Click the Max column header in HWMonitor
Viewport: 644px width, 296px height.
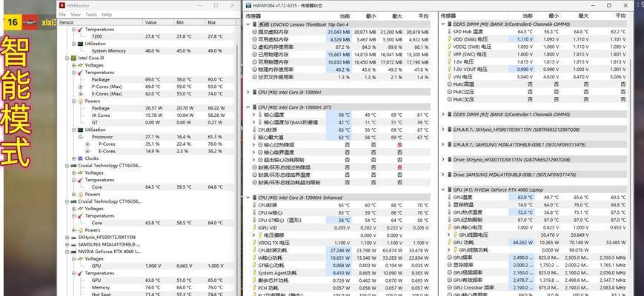[x=220, y=22]
